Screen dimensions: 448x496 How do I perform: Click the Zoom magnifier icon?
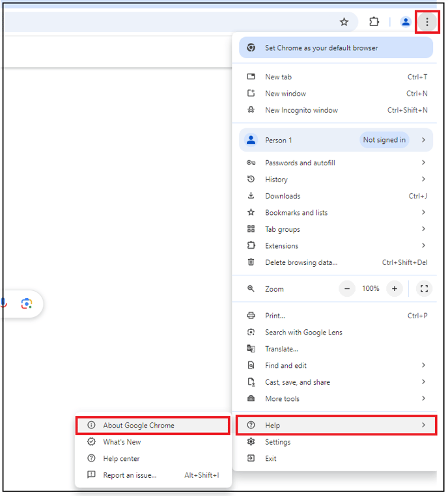(x=251, y=288)
